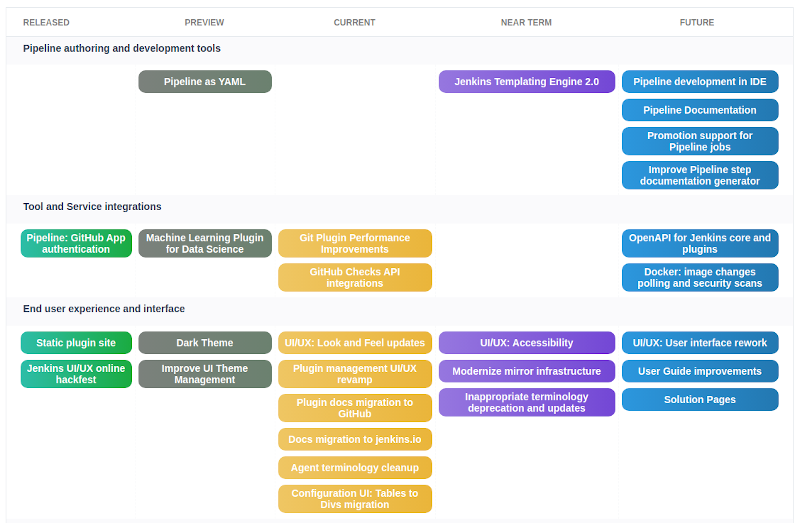Select the Solution Pages card
Image resolution: width=800 pixels, height=523 pixels.
(699, 400)
